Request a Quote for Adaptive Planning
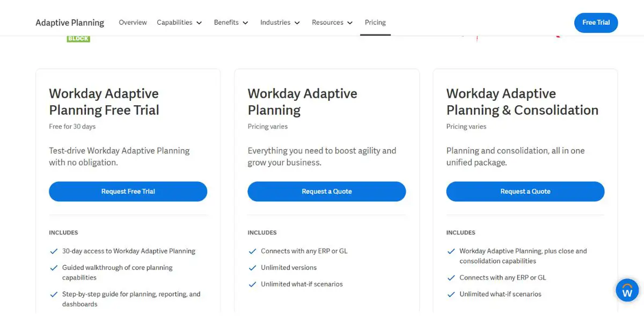644x322 pixels. tap(326, 192)
